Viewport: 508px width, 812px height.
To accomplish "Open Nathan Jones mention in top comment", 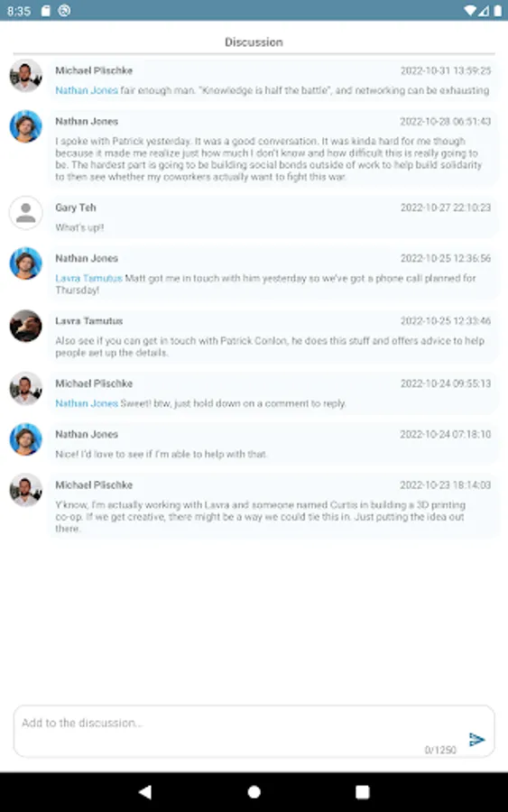I will pyautogui.click(x=87, y=90).
